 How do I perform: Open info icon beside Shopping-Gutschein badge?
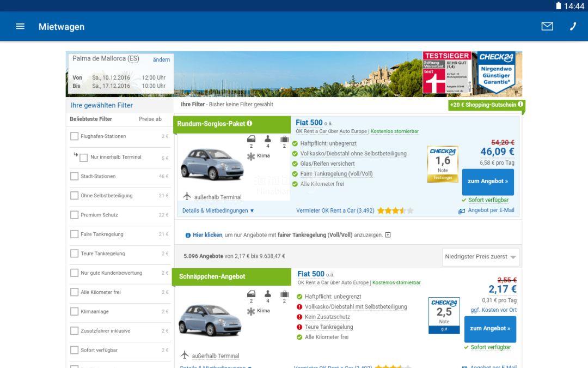pos(520,104)
